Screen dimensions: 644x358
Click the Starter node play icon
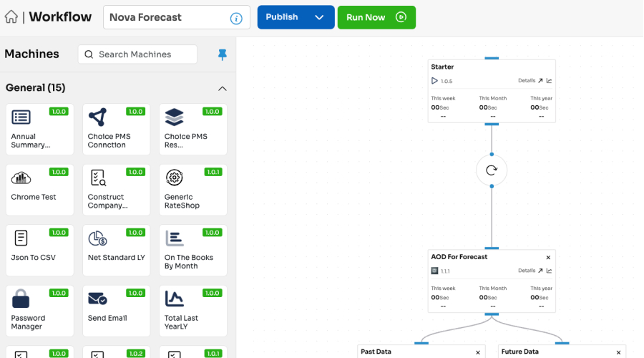click(x=434, y=81)
